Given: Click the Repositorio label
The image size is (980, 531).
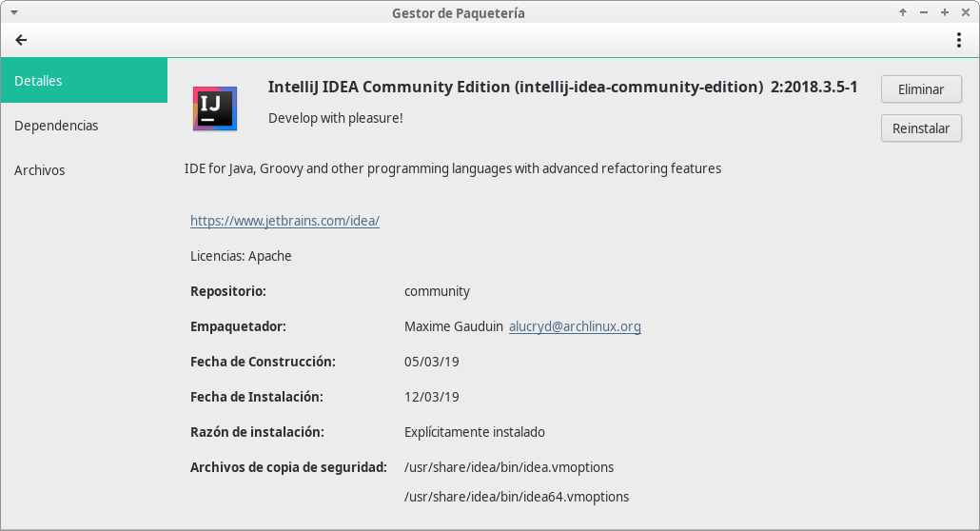Looking at the screenshot, I should click(x=228, y=291).
